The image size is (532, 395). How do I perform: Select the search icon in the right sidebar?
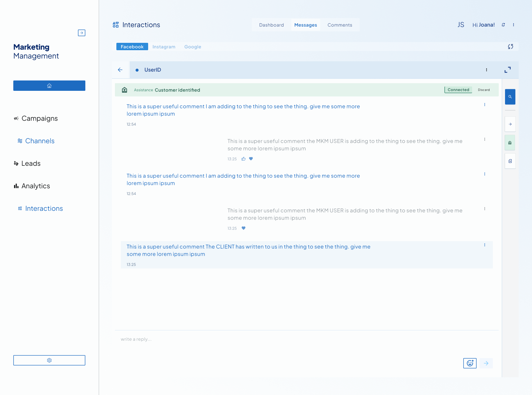click(510, 97)
